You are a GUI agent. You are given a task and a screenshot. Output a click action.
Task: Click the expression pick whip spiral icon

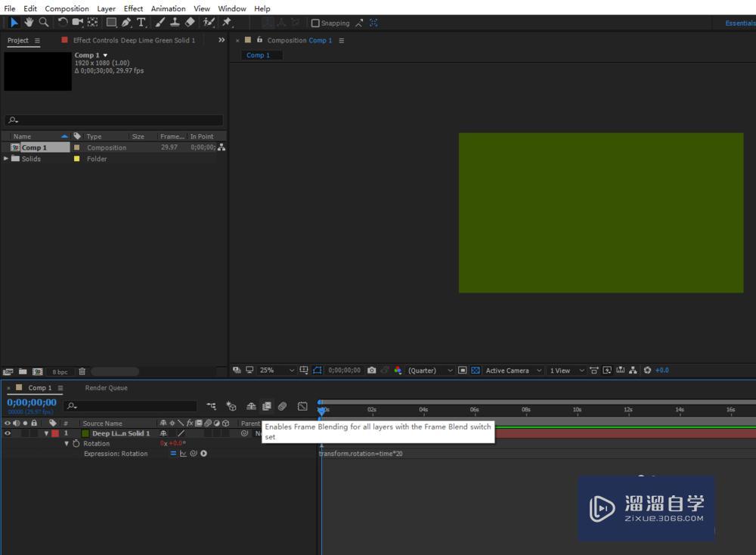[x=194, y=454]
